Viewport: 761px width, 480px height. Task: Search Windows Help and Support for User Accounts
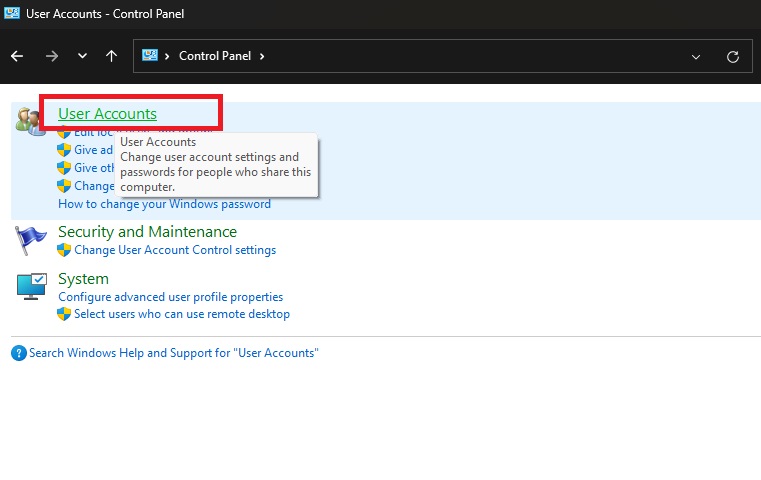[174, 353]
